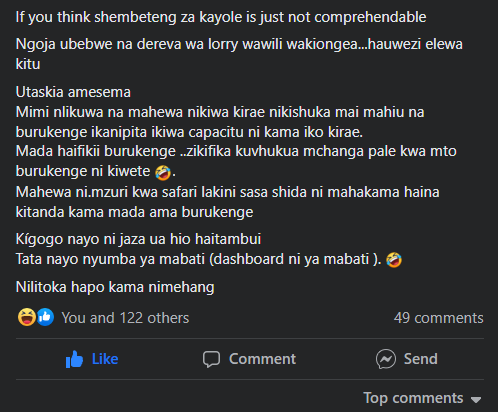This screenshot has width=498, height=412.
Task: Click the Send button label
Action: coord(421,359)
